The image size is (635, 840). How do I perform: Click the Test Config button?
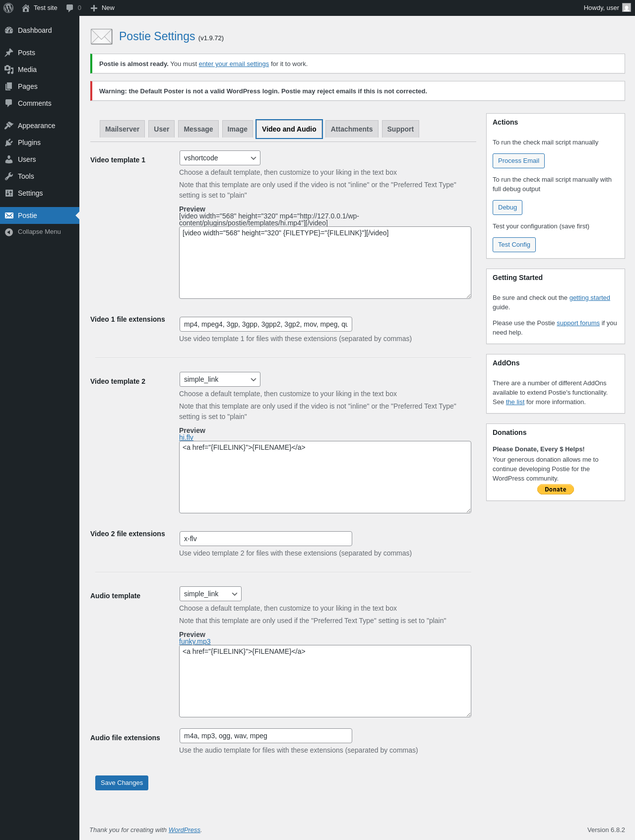click(x=514, y=245)
